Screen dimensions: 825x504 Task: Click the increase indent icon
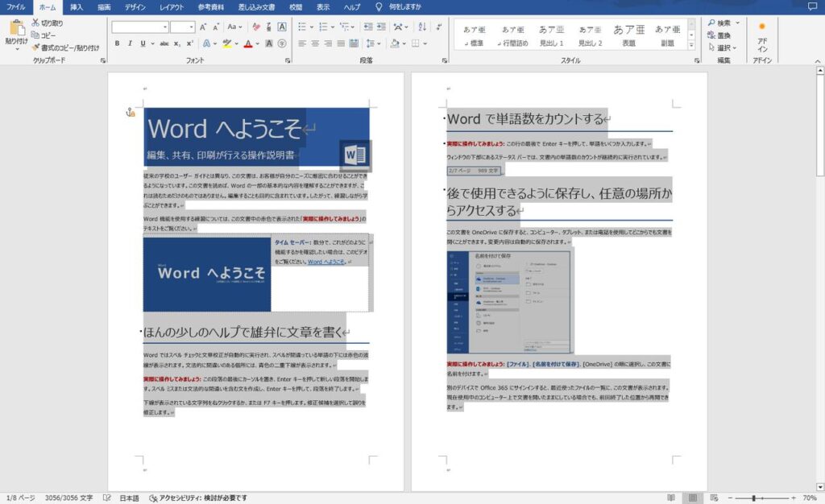click(381, 27)
